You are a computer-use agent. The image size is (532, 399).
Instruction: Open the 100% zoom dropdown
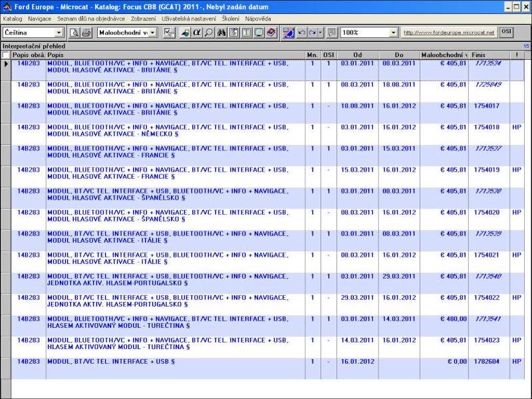[x=393, y=33]
